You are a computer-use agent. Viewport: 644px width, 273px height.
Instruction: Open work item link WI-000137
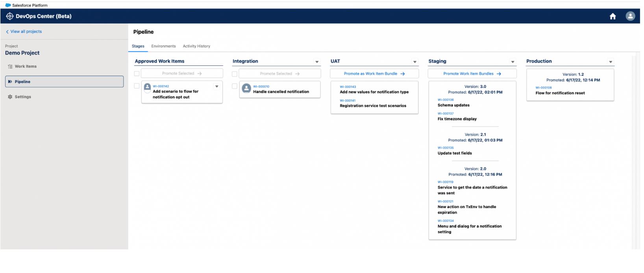(x=446, y=114)
